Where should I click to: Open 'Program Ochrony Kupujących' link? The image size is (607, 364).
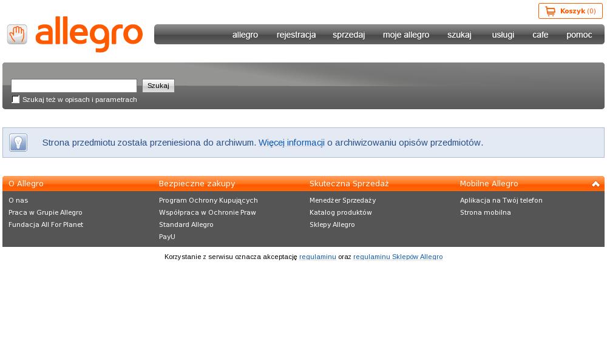(208, 200)
